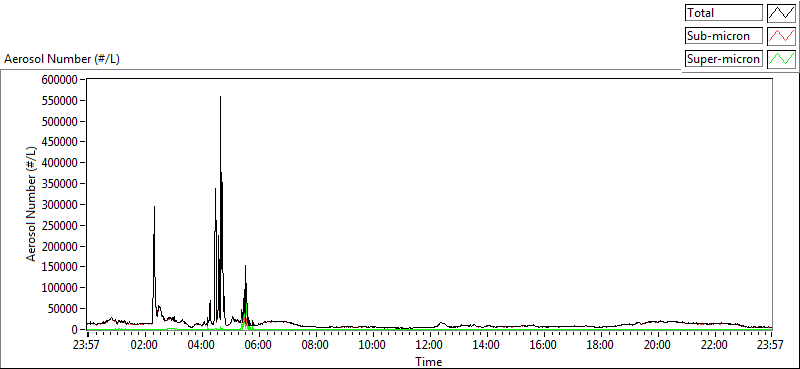Image resolution: width=800 pixels, height=369 pixels.
Task: Select the 06:00 x-axis time label
Action: pos(258,345)
